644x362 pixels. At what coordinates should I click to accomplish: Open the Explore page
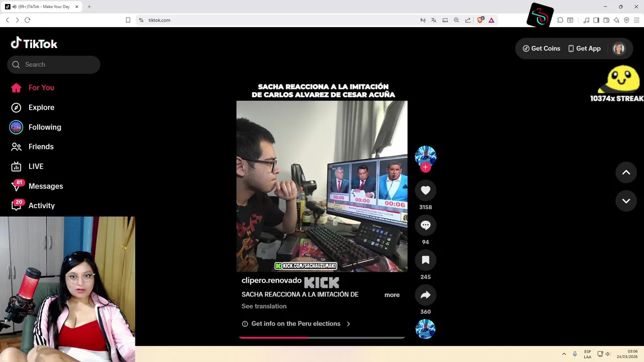click(x=32, y=108)
